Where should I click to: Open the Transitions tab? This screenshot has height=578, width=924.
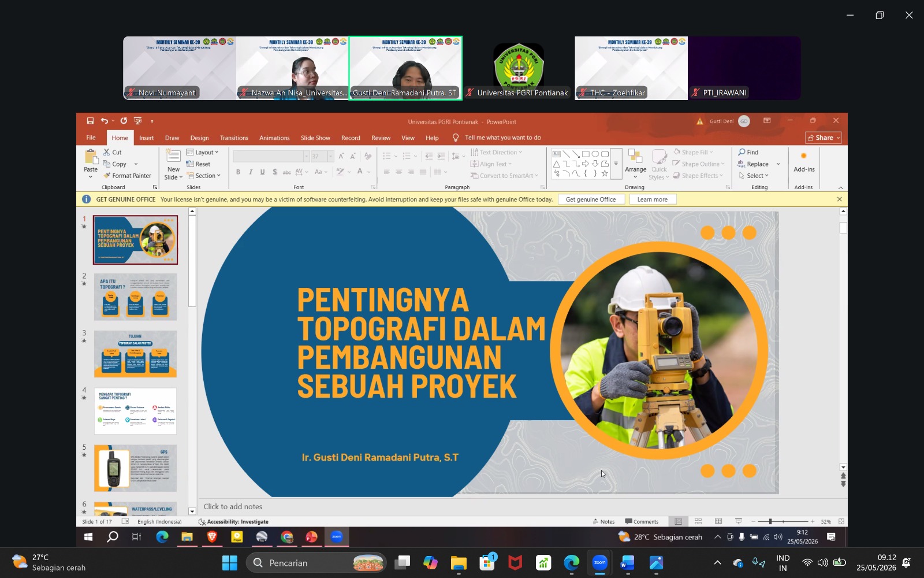point(234,138)
